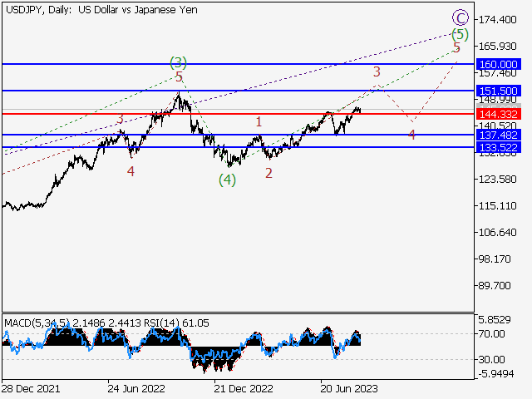Select the blue 160.000 price label
The height and width of the screenshot is (399, 532).
pyautogui.click(x=499, y=64)
